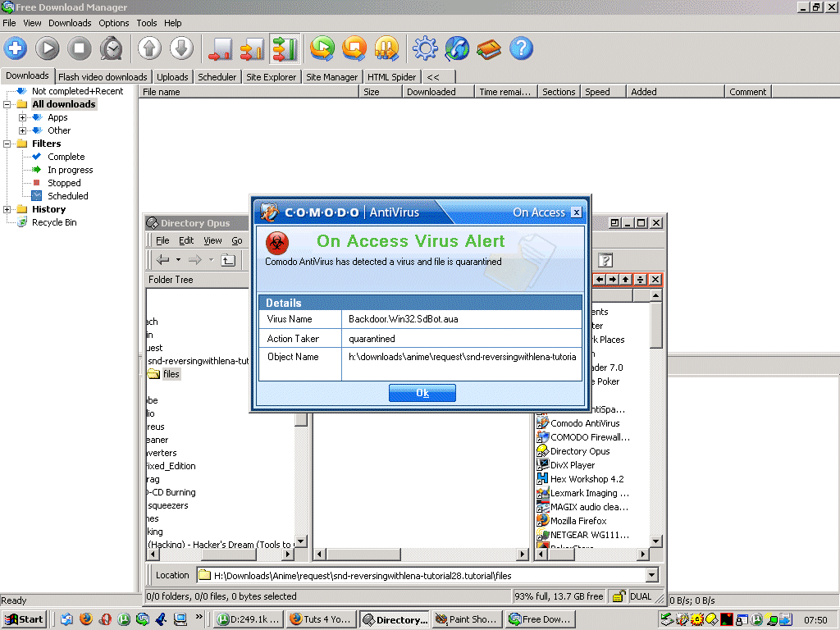Select the In progress filter
This screenshot has height=630, width=840.
pyautogui.click(x=71, y=170)
